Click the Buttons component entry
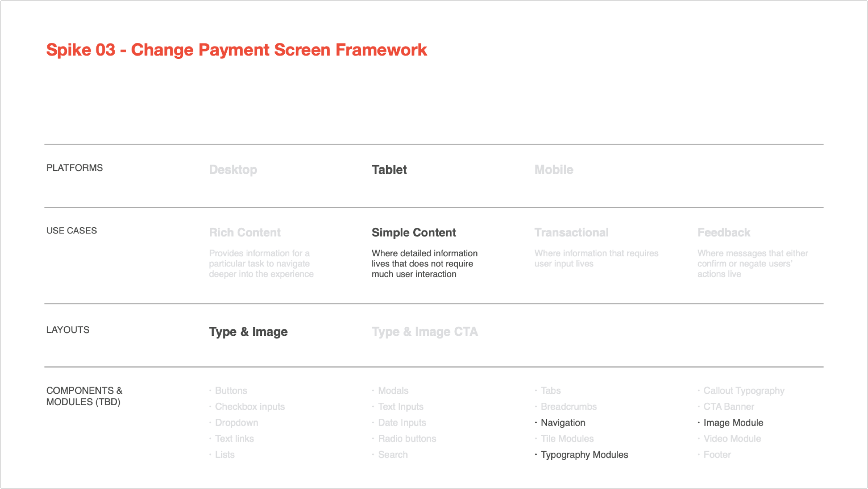Screen dimensions: 868x489 (x=231, y=390)
